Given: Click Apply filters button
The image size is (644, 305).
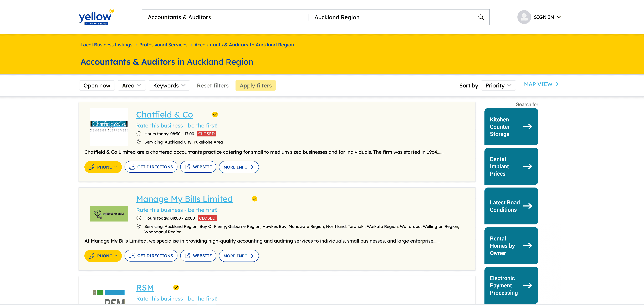Looking at the screenshot, I should (255, 85).
